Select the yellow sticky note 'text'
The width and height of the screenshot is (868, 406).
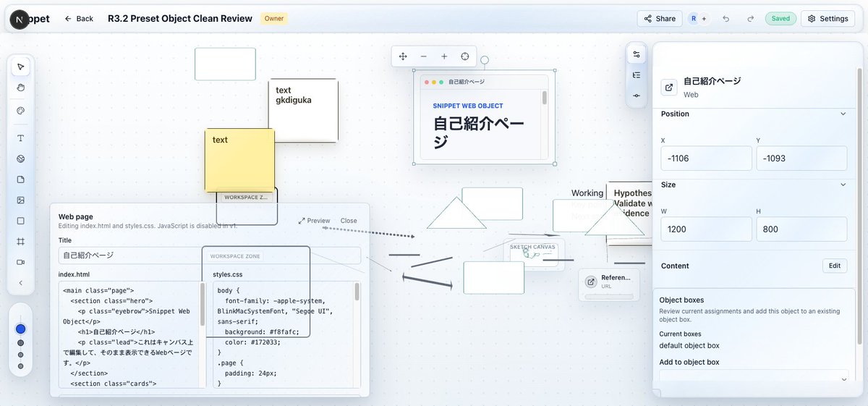click(x=239, y=161)
